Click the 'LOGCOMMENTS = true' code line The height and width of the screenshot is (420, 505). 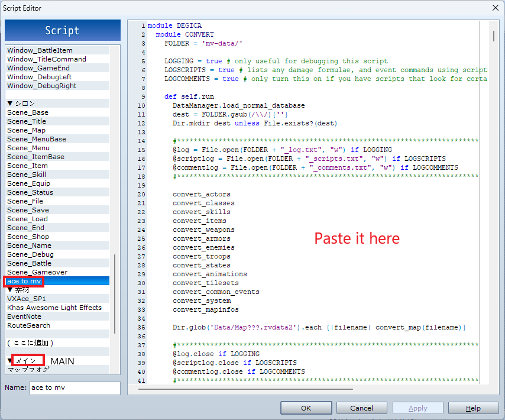(326, 79)
